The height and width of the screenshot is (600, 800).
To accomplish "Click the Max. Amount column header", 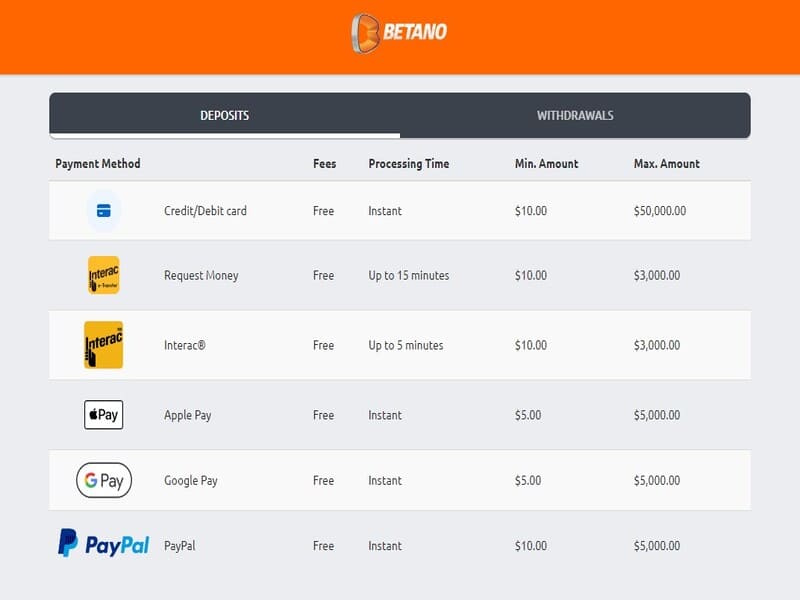I will point(666,164).
